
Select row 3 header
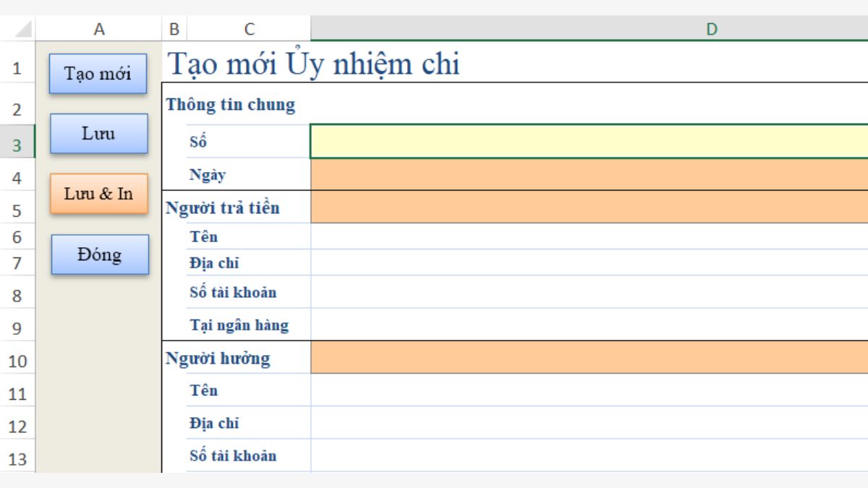click(x=17, y=145)
